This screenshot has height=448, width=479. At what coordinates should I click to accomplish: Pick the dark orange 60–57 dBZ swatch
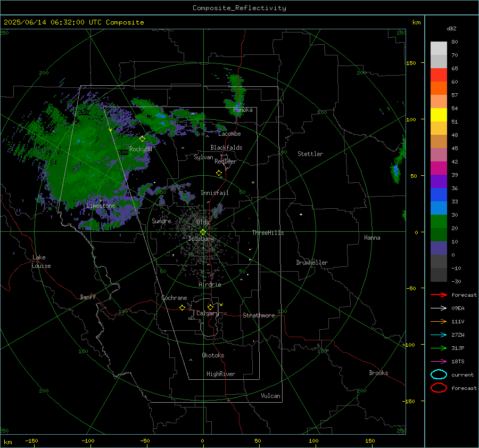click(439, 88)
